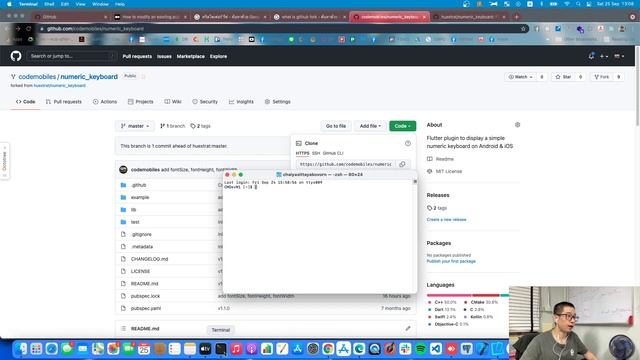Star the repository
The width and height of the screenshot is (640, 360).
point(563,77)
